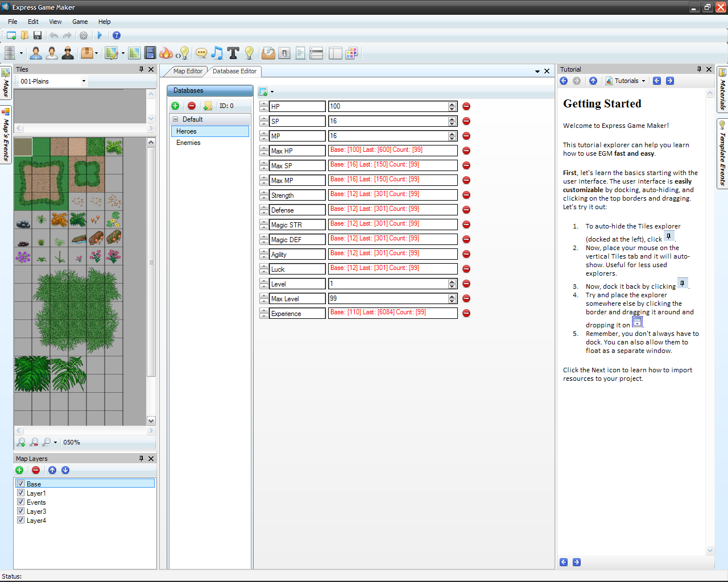Open the Template Events side tab
This screenshot has height=582, width=728.
722,153
